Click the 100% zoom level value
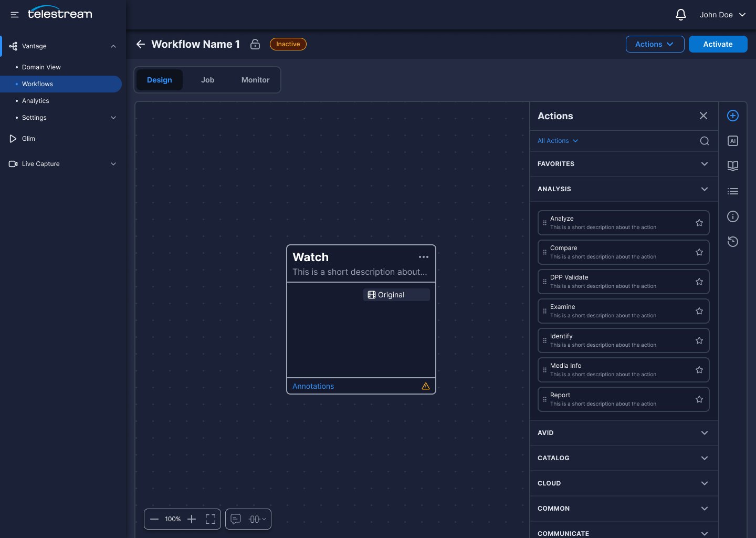 click(x=173, y=519)
